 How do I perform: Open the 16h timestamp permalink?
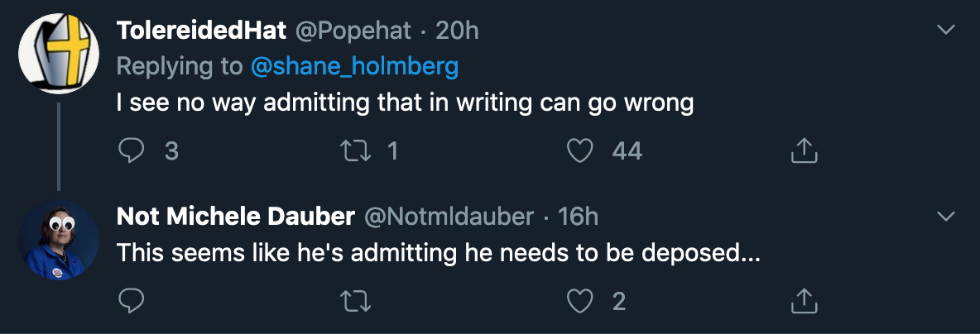pyautogui.click(x=578, y=217)
